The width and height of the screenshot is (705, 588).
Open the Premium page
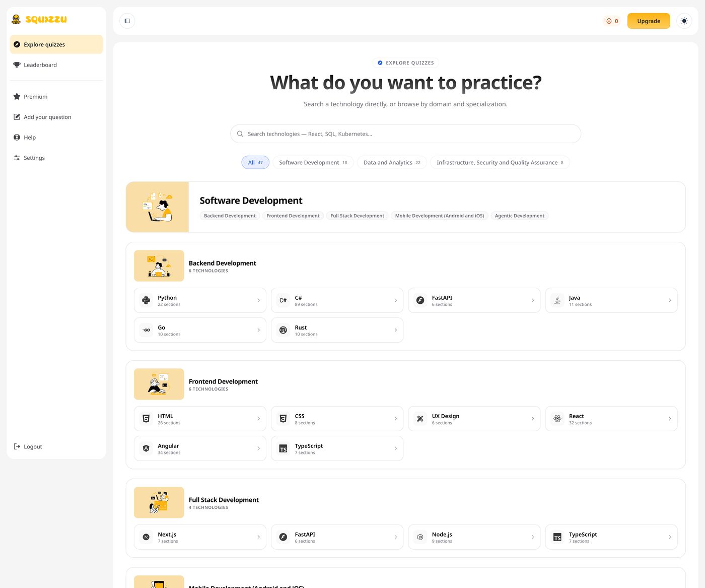click(56, 97)
